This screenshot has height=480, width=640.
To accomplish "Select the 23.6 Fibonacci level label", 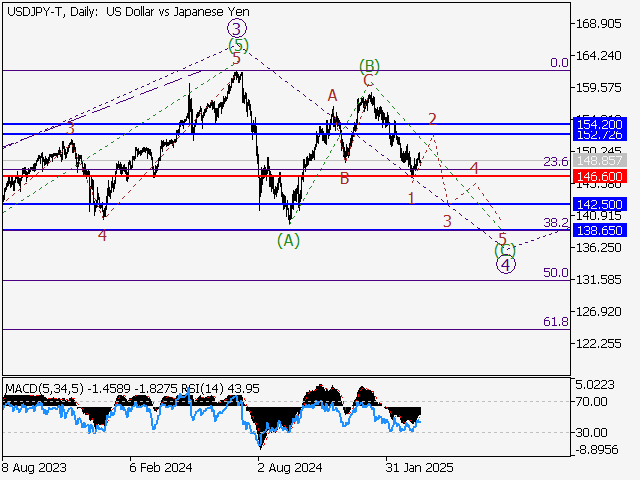I will pos(555,162).
